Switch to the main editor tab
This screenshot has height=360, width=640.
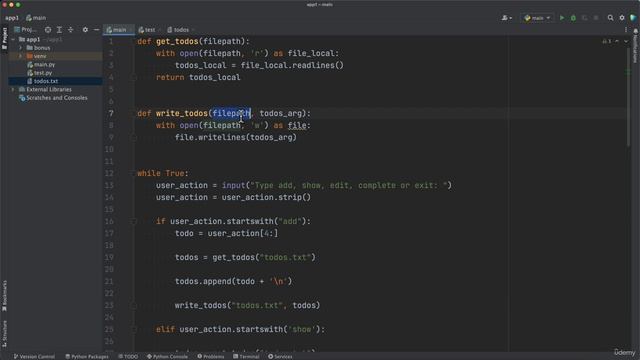point(118,30)
